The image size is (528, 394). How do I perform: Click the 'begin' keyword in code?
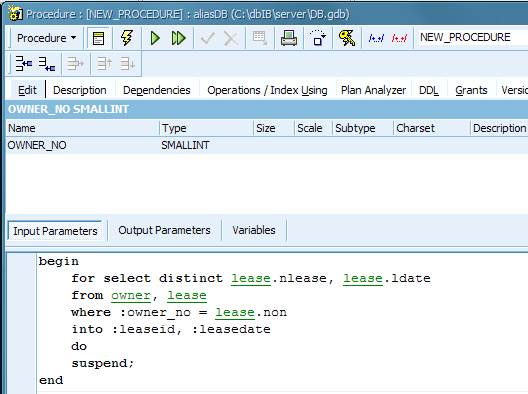(x=59, y=262)
